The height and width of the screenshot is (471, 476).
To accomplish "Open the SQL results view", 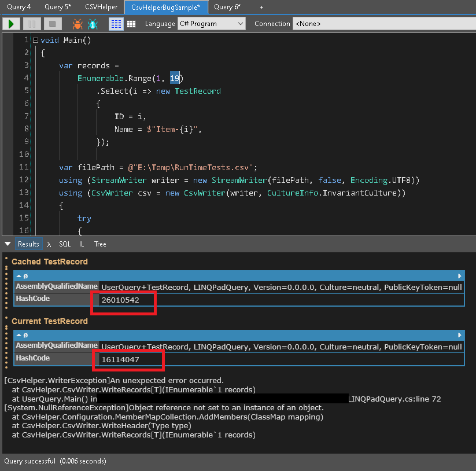I will coord(65,244).
